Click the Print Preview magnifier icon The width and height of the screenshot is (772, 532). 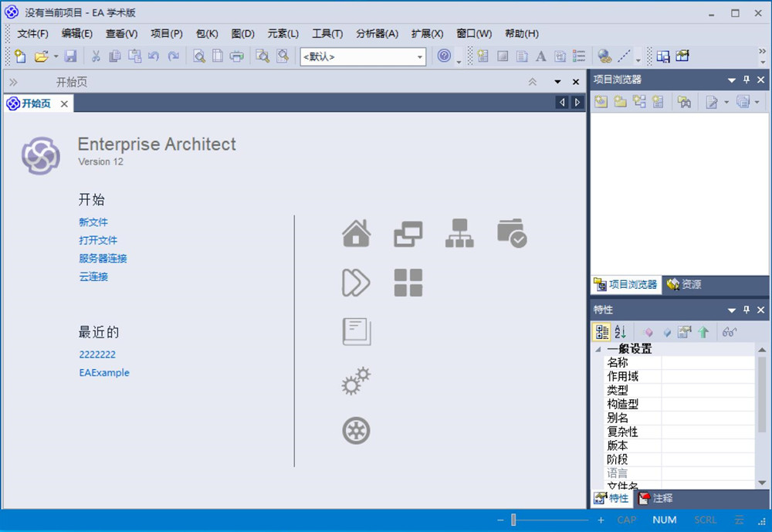click(199, 56)
